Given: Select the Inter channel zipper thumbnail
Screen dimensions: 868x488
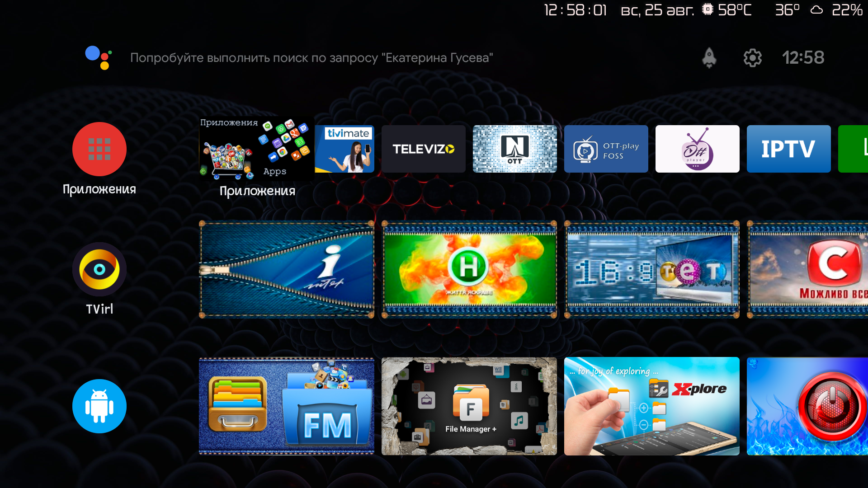Looking at the screenshot, I should (287, 270).
